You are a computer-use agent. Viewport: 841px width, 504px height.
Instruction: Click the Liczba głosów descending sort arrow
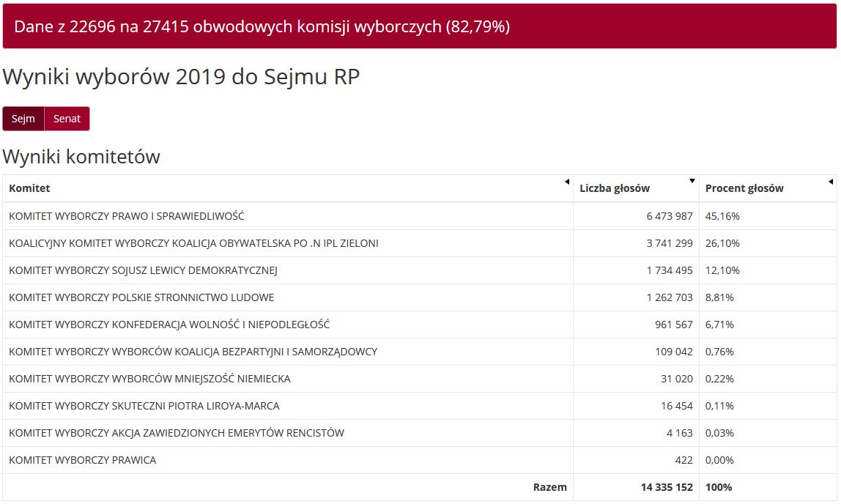[x=692, y=181]
